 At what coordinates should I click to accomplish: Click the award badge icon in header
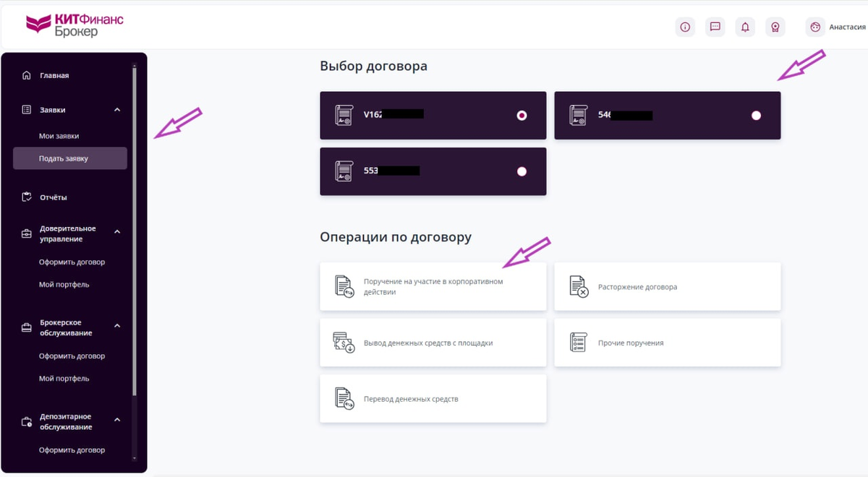coord(775,27)
